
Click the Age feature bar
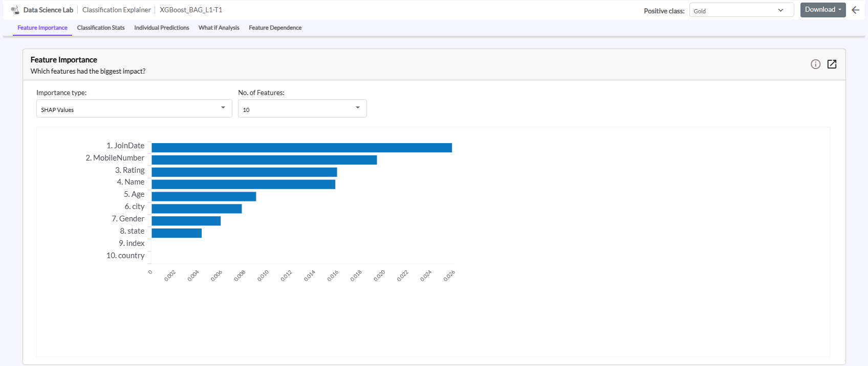coord(204,196)
